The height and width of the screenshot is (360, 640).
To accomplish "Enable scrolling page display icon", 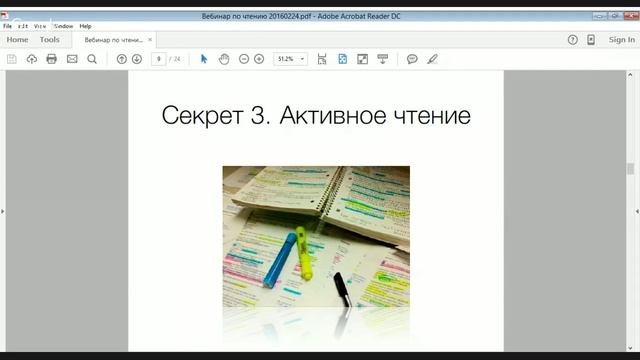I will click(322, 59).
